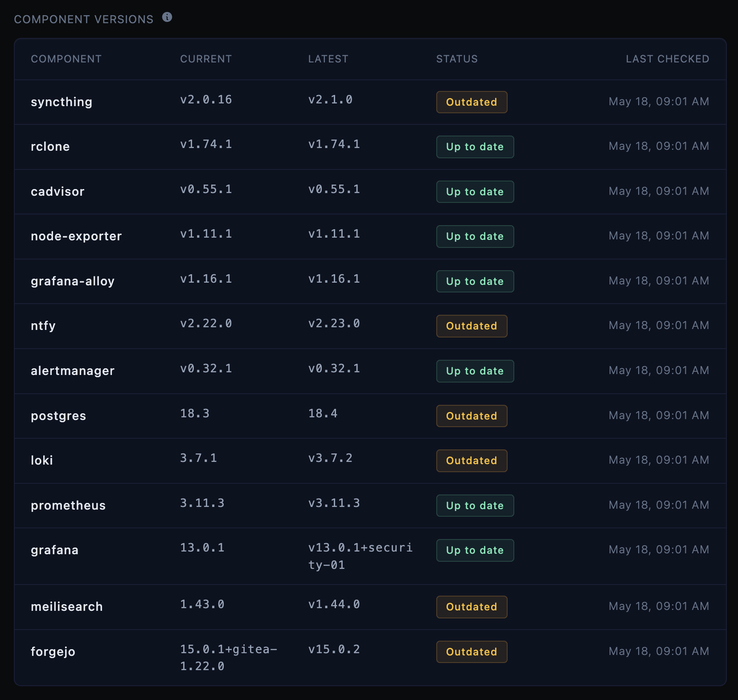Click the Outdated badge for loki

(x=471, y=461)
